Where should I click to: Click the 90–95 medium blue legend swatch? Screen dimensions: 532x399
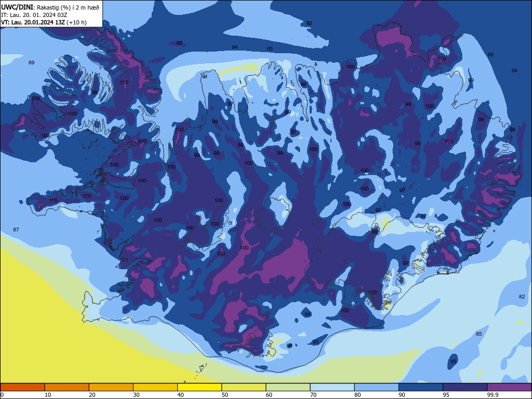pyautogui.click(x=421, y=387)
